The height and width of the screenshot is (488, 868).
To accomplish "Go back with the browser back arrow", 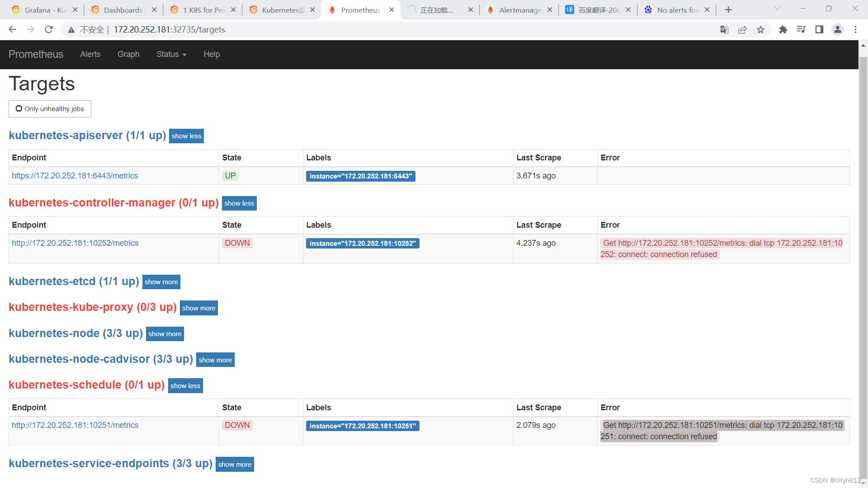I will 12,29.
